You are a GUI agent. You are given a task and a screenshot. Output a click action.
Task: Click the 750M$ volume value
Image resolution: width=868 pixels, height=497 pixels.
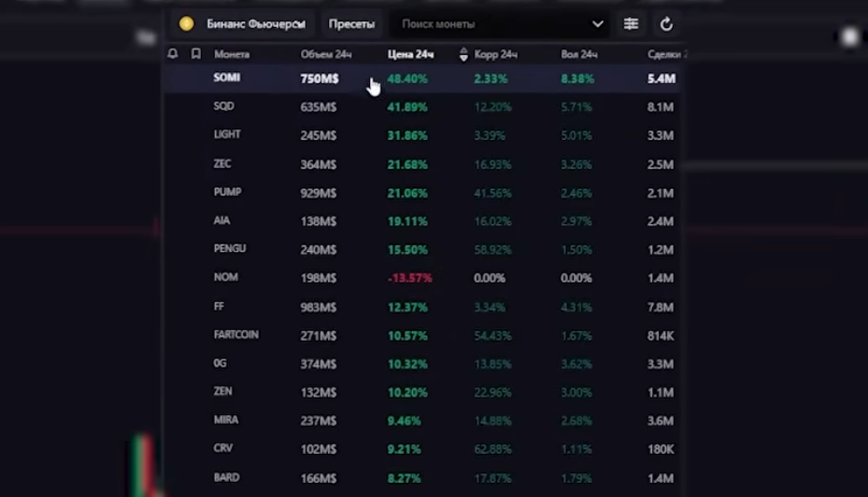point(320,78)
